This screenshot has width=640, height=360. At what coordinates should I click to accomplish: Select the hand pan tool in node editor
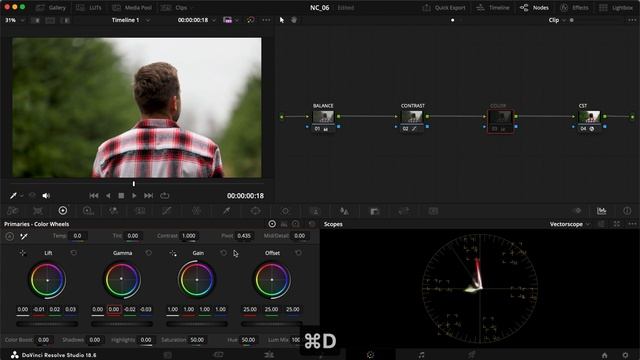[294, 20]
